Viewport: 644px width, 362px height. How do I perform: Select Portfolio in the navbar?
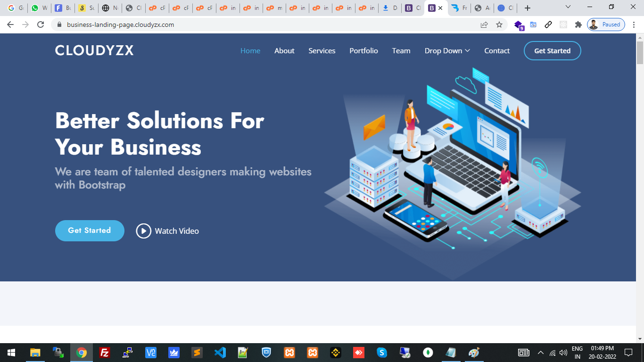click(363, 51)
